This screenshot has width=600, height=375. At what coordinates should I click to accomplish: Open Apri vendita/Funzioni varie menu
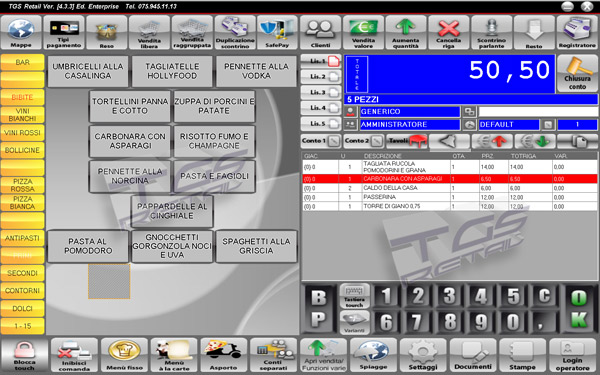point(323,355)
